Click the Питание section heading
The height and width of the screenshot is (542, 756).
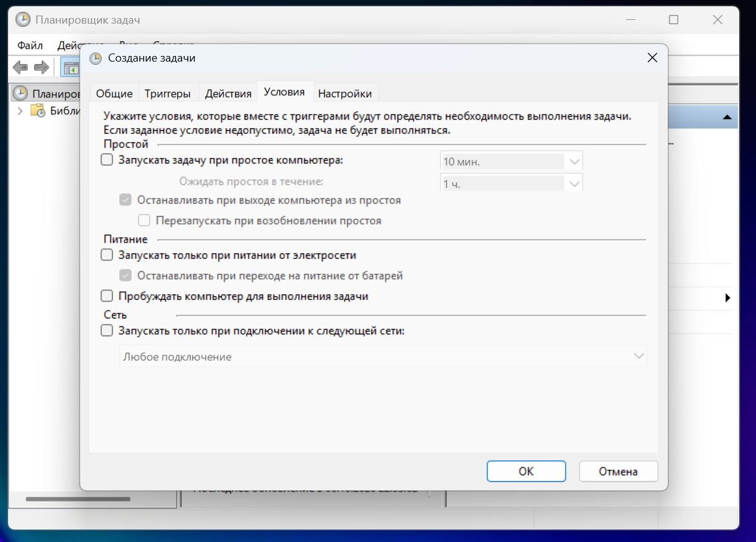125,239
